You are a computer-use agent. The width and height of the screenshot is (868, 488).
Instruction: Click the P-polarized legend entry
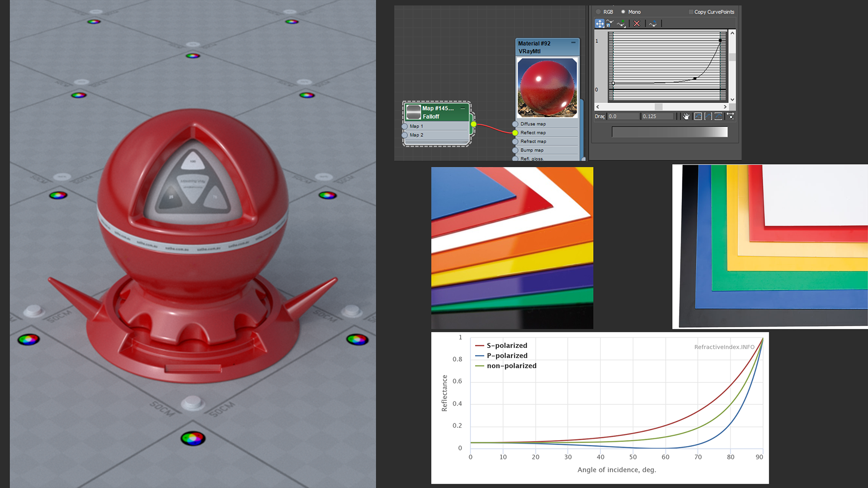click(x=501, y=356)
